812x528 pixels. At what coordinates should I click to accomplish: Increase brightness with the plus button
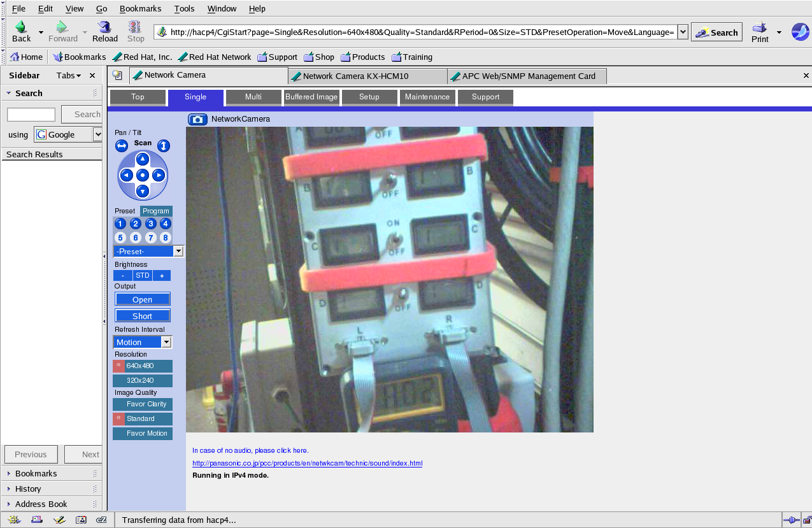[x=162, y=276]
